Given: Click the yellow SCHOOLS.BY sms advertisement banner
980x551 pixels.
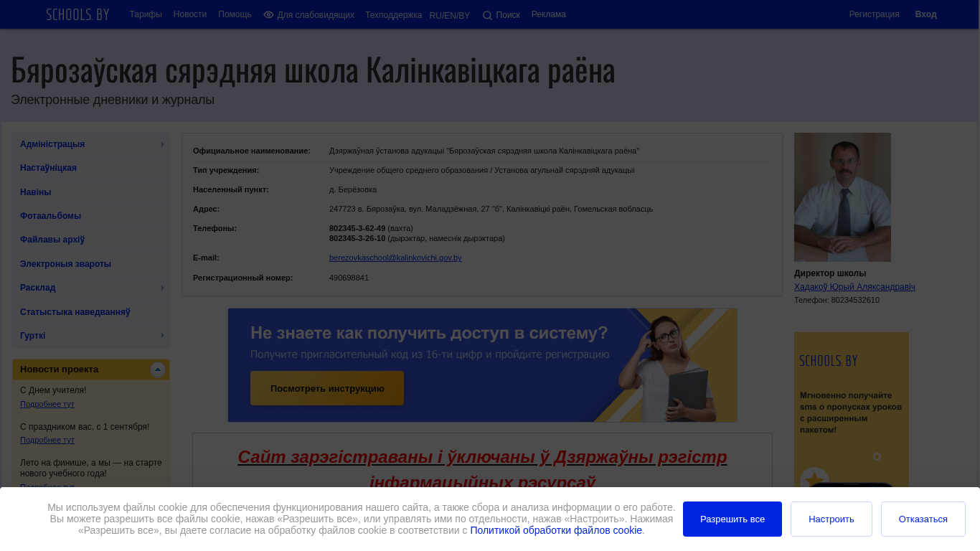Looking at the screenshot, I should [x=852, y=410].
